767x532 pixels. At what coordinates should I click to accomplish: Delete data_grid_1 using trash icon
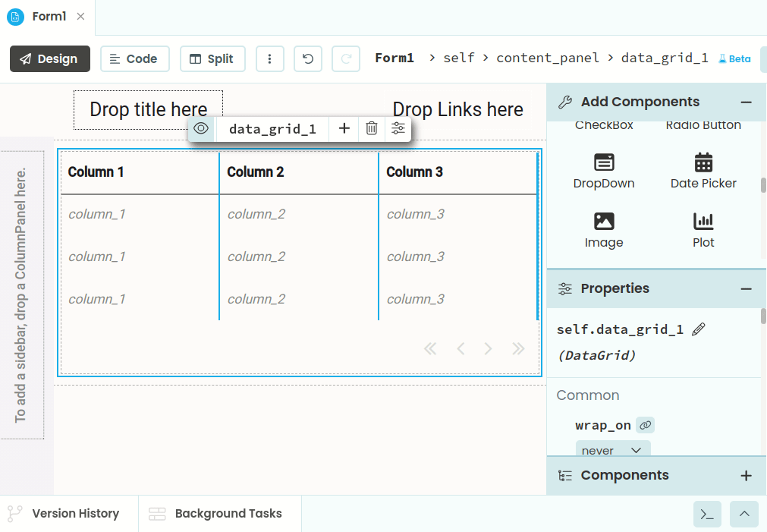(x=371, y=128)
